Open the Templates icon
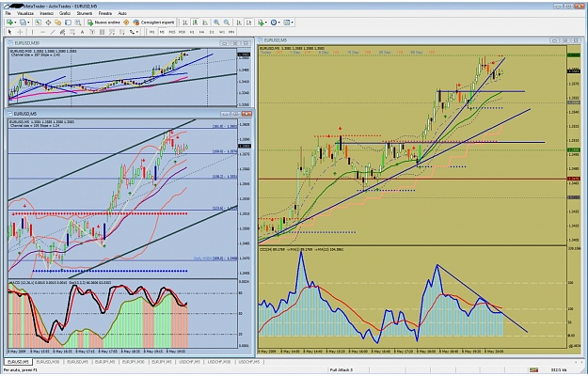588x376 pixels. point(287,23)
